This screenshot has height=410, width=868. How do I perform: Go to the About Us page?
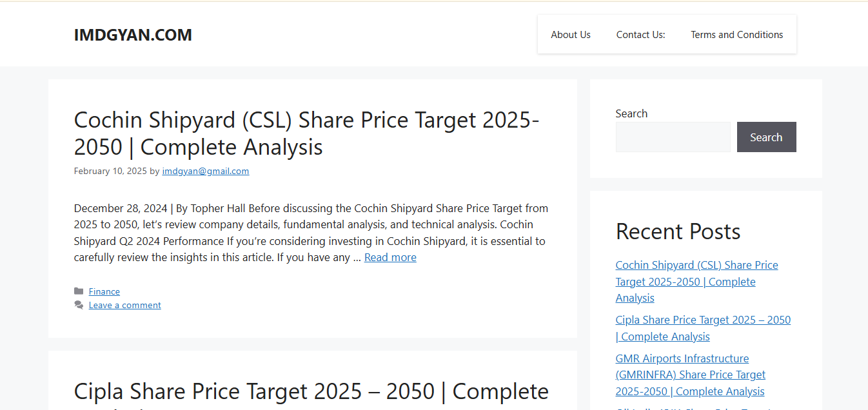pos(571,35)
